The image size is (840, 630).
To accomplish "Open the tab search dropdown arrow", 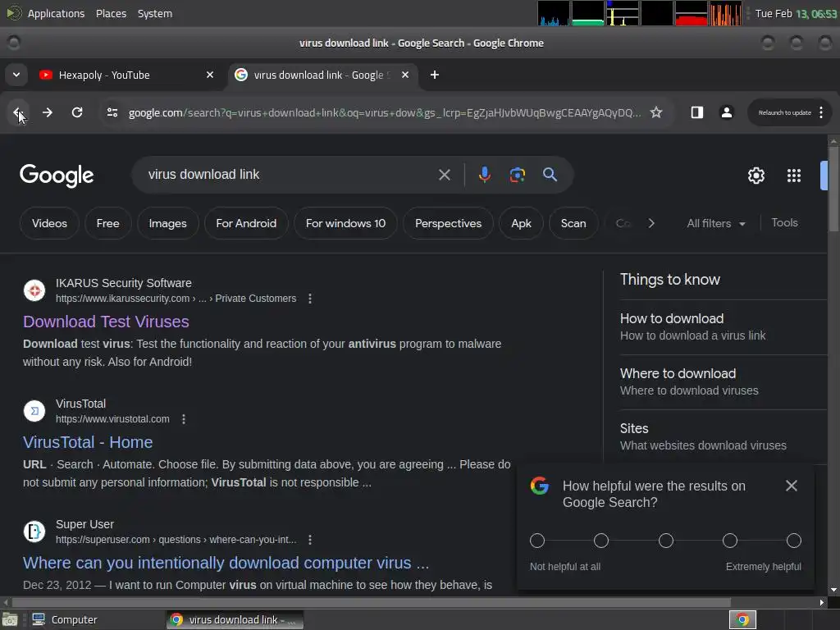I will click(x=16, y=75).
